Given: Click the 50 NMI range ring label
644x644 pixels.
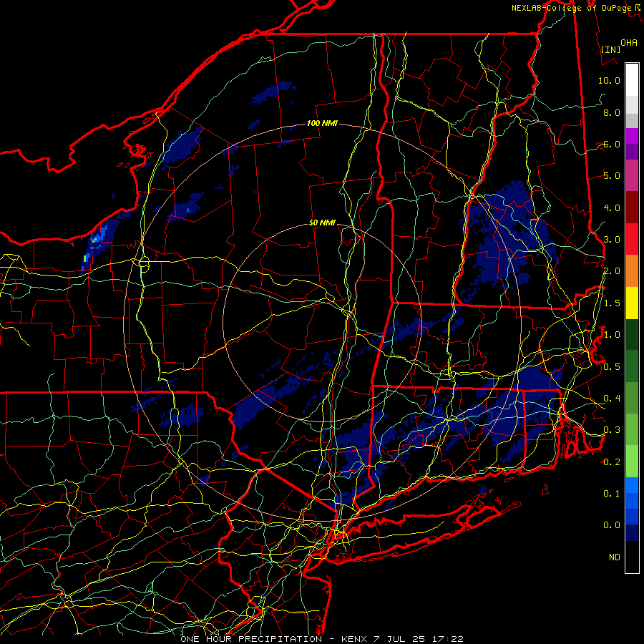Looking at the screenshot, I should pyautogui.click(x=322, y=223).
